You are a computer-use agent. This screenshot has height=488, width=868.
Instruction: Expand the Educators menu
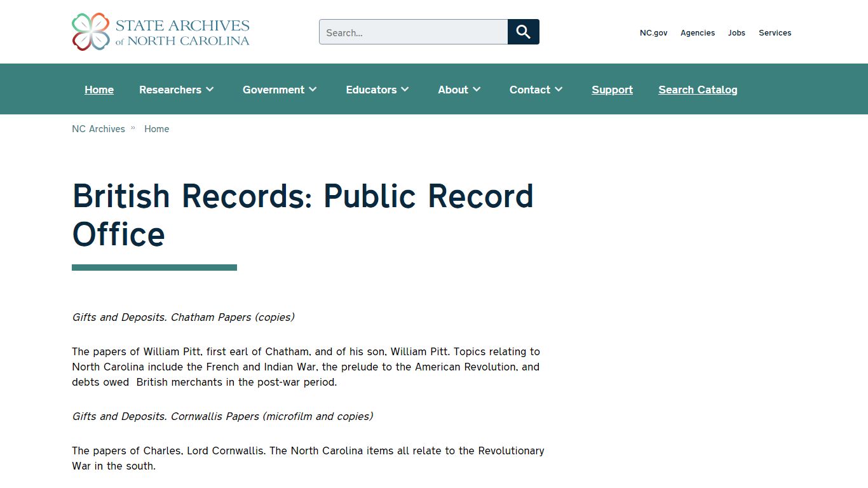[377, 90]
